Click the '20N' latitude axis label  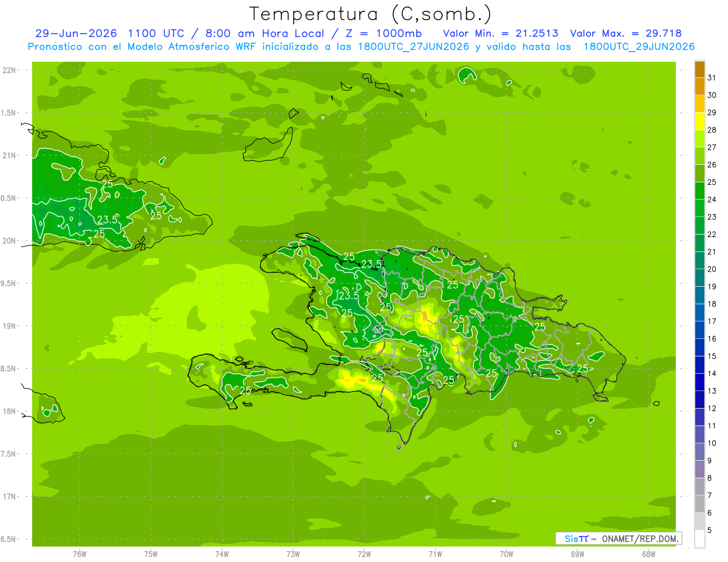[x=10, y=241]
